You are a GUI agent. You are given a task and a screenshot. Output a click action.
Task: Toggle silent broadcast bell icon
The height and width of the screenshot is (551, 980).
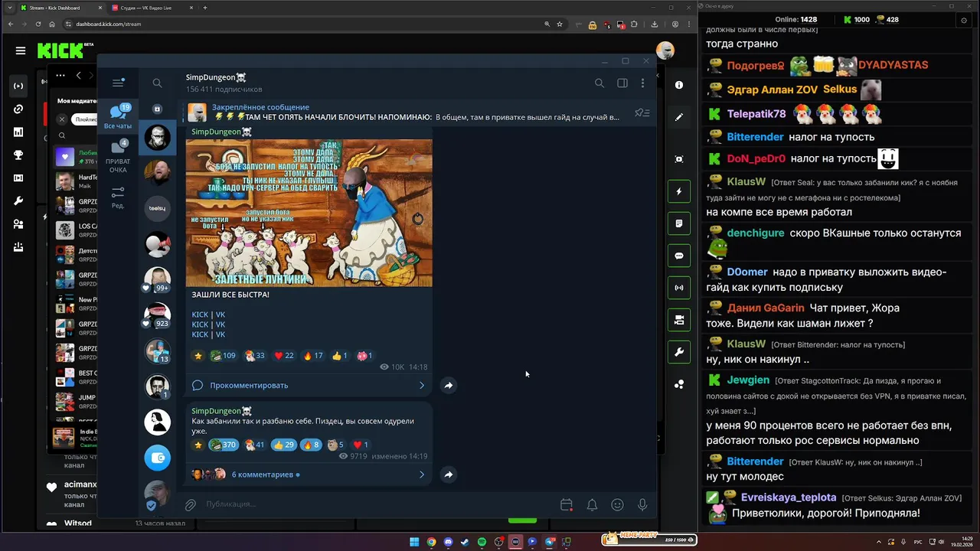click(x=592, y=504)
